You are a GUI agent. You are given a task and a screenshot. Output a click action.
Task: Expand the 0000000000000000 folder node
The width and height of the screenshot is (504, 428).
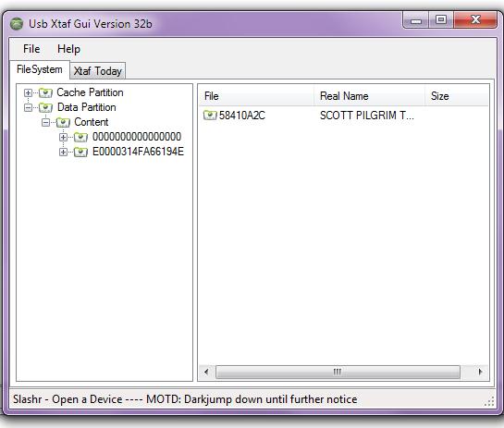click(63, 137)
